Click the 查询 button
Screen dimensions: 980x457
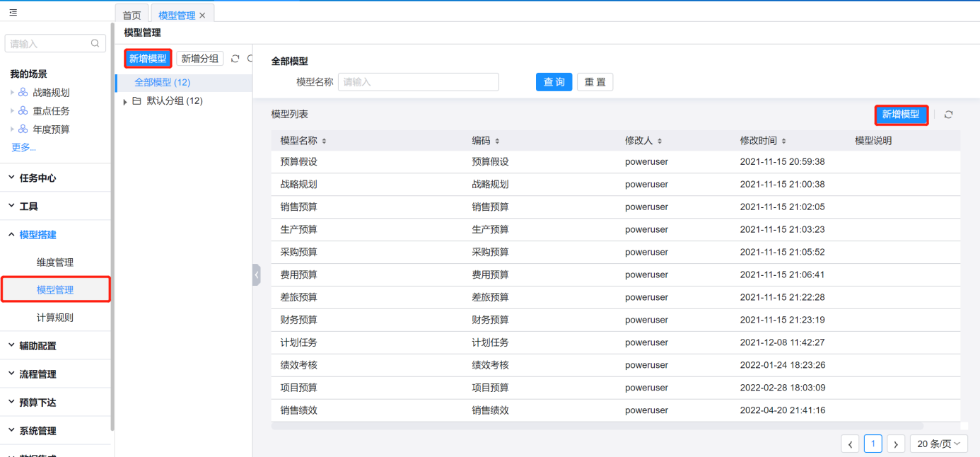pyautogui.click(x=554, y=82)
